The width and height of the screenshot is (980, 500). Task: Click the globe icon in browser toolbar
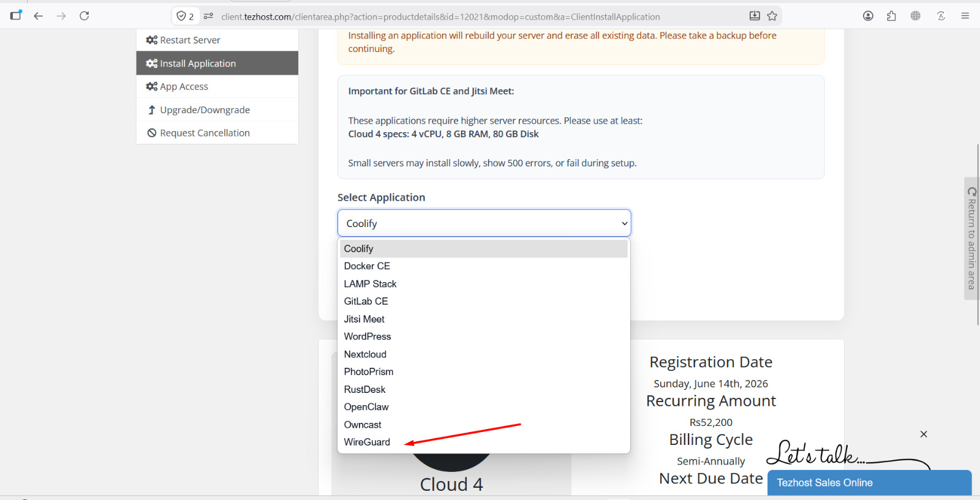915,16
